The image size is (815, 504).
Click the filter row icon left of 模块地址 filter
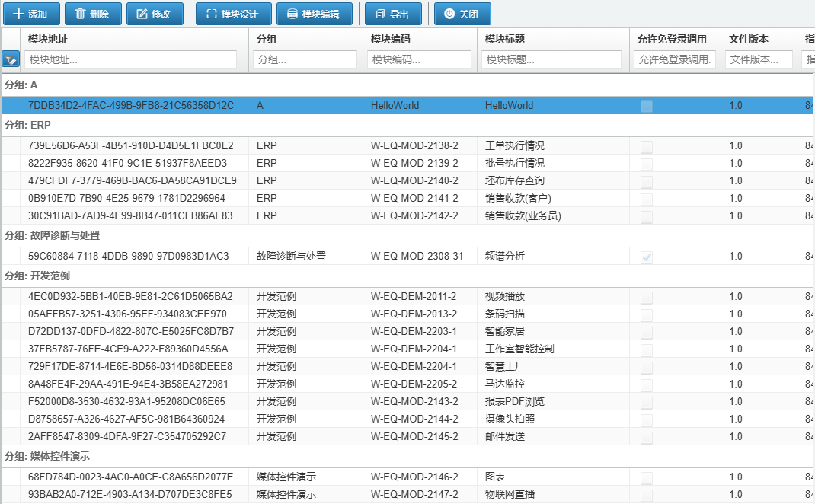[x=11, y=59]
